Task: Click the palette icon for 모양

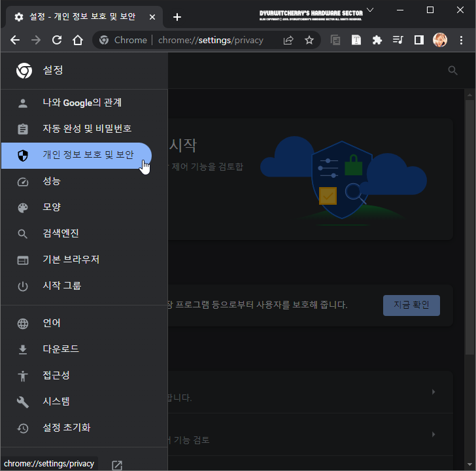Action: coord(23,208)
